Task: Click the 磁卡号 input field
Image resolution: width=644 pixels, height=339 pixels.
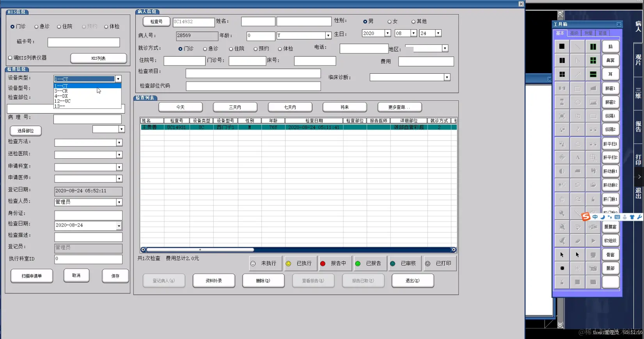Action: pos(83,42)
